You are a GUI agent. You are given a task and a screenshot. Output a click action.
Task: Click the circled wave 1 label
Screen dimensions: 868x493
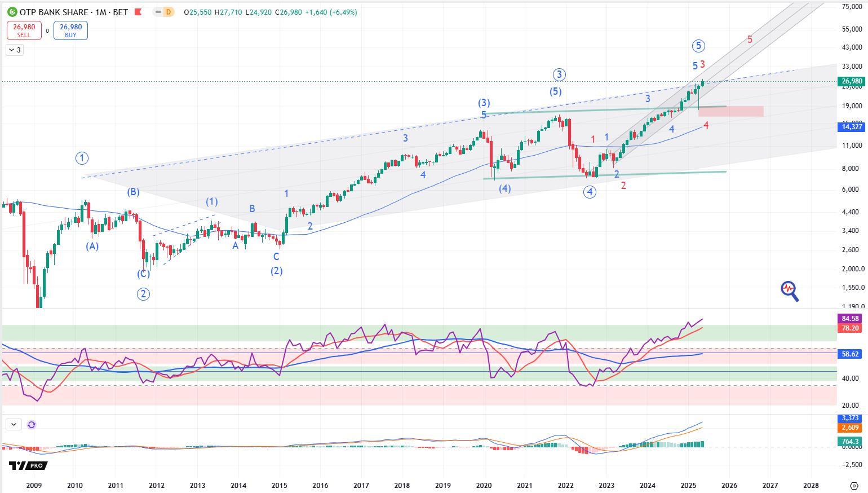coord(82,158)
